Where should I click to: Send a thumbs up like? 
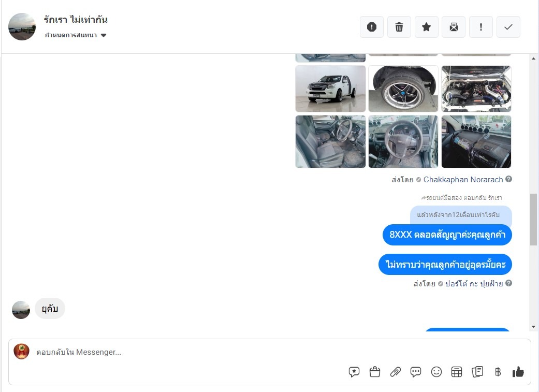click(518, 372)
